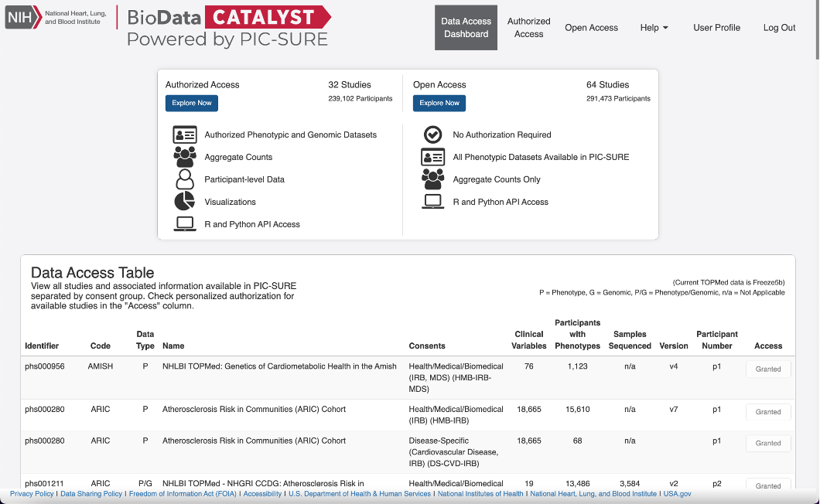Click the Visualizations pie chart icon
This screenshot has height=504, width=820.
184,202
